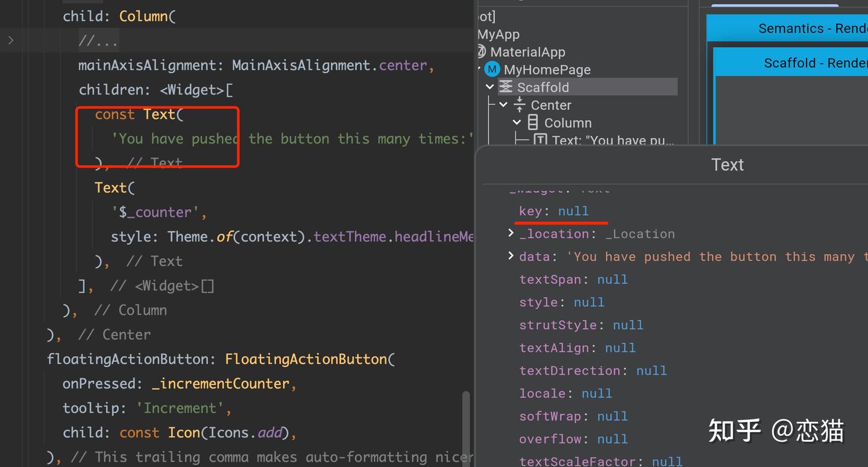Viewport: 868px width, 467px height.
Task: Expand the _location property in Text popup
Action: click(511, 233)
